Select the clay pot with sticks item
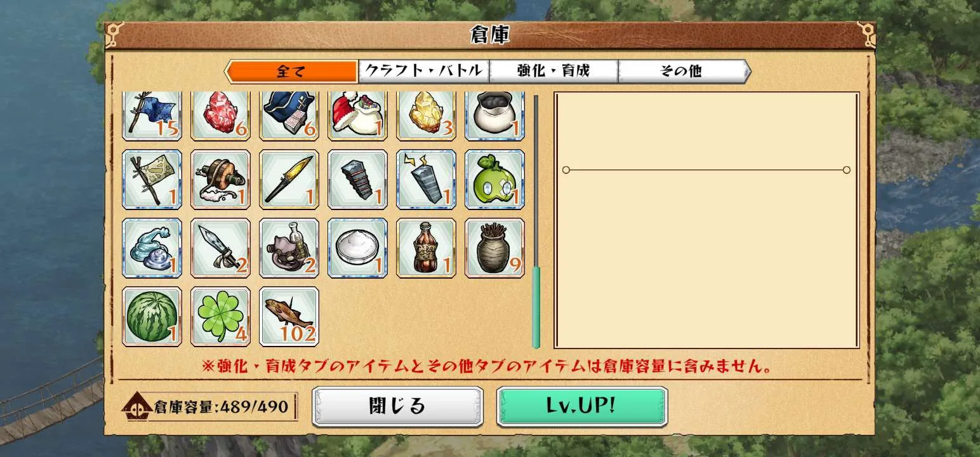Screen dimensions: 980x457 494,248
